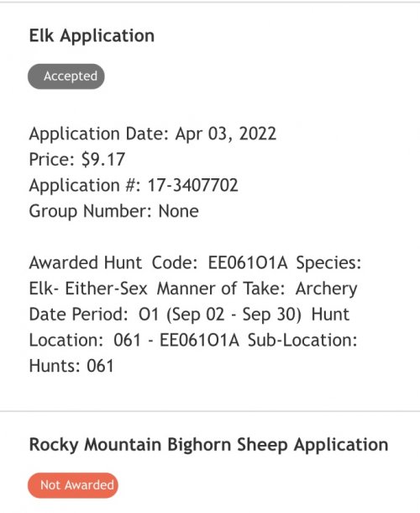Click the Awarded Hunt Code label
Viewport: 420px width, 513px height.
coord(113,262)
